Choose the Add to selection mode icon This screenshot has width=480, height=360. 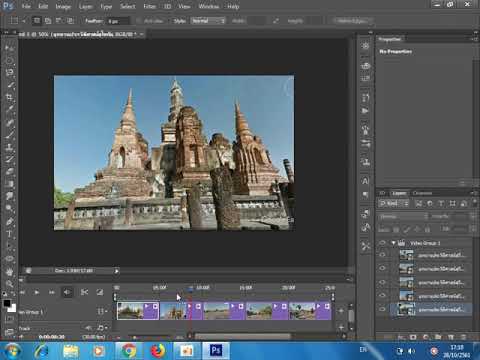48,21
